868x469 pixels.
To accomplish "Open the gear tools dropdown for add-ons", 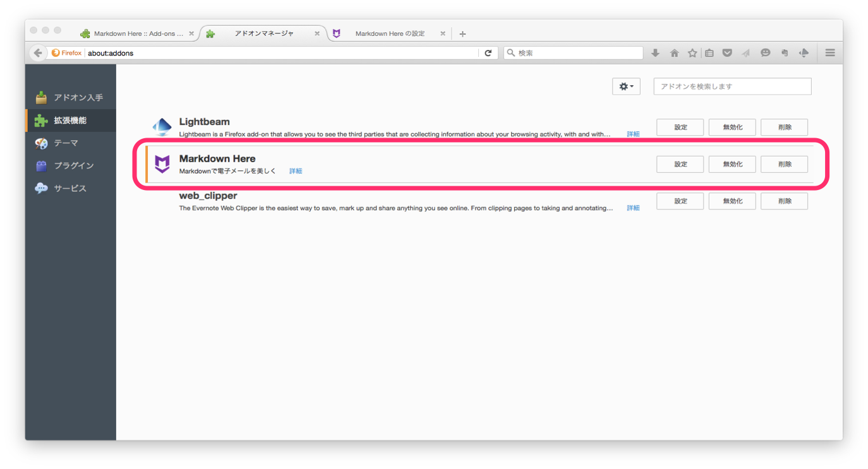I will [626, 86].
